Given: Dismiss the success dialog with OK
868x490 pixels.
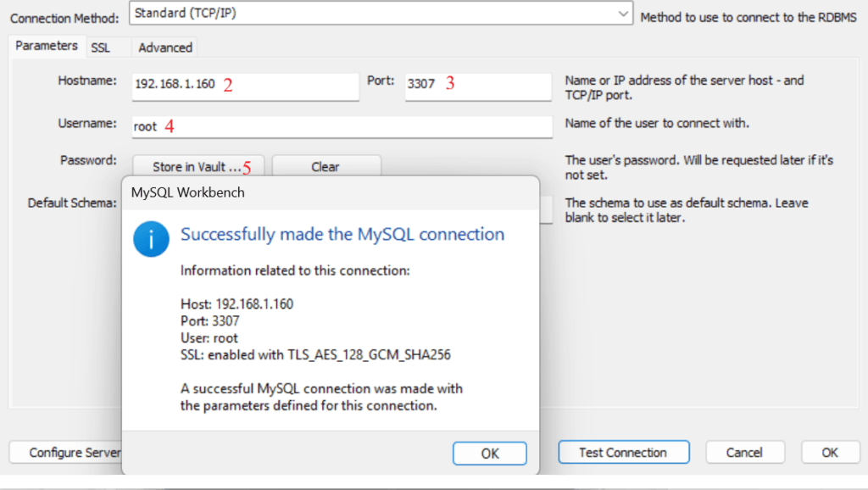Looking at the screenshot, I should click(x=490, y=453).
